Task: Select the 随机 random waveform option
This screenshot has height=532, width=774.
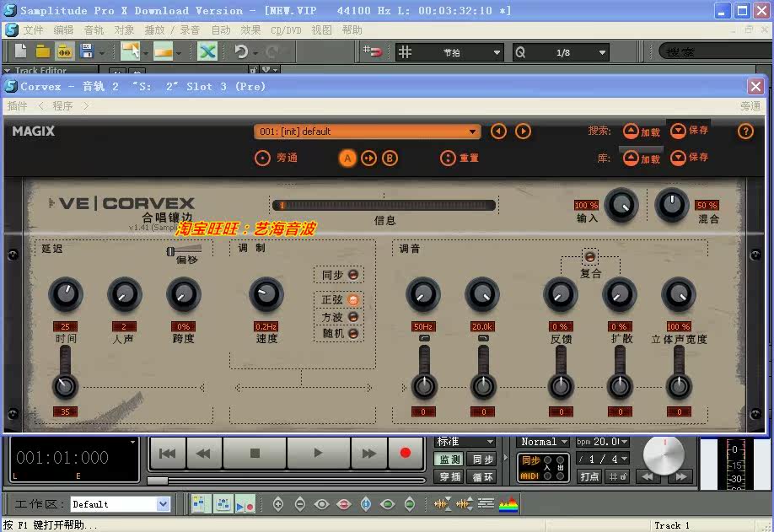Action: 353,334
